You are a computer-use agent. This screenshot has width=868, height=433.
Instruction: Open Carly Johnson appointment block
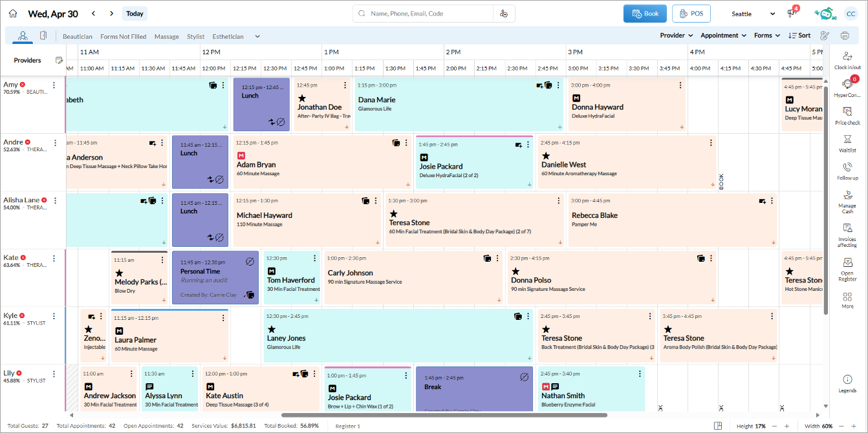[x=413, y=278]
